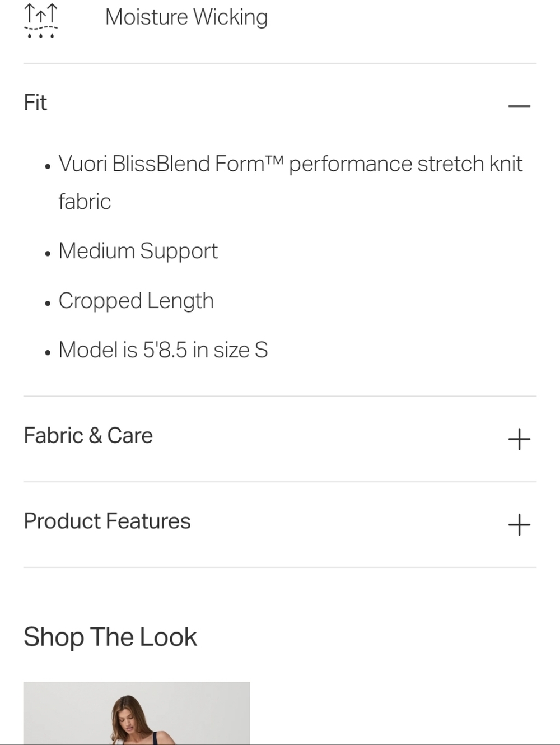Select the Model is 5'8.5 in size S line
This screenshot has height=745, width=560.
[x=163, y=350]
